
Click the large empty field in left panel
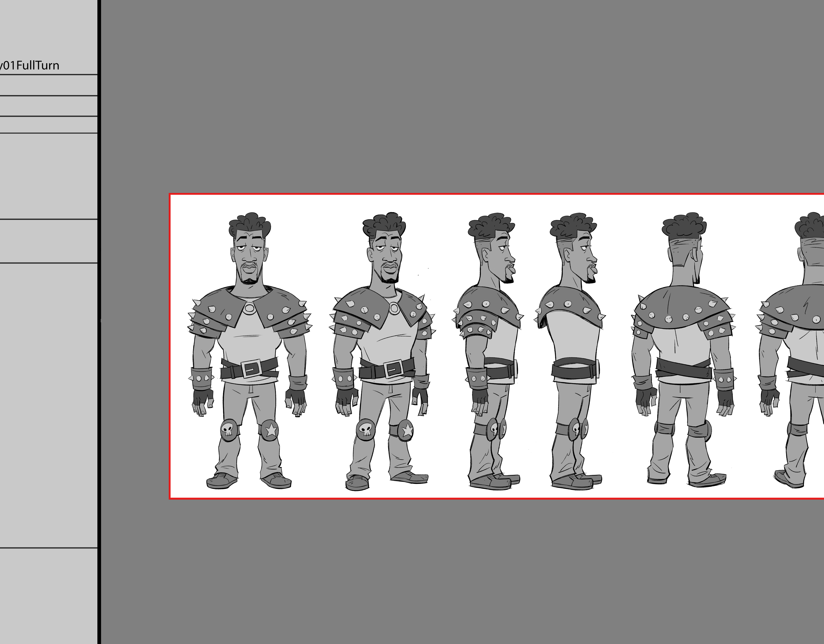[x=48, y=405]
